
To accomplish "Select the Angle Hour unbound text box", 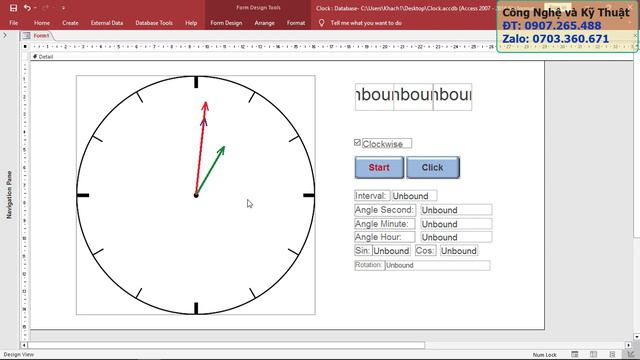I will [456, 237].
